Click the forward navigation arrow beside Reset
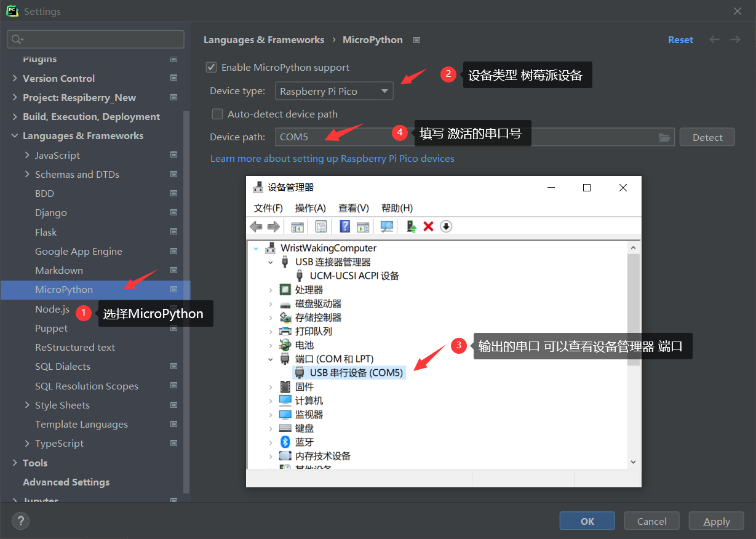The height and width of the screenshot is (539, 756). tap(735, 39)
